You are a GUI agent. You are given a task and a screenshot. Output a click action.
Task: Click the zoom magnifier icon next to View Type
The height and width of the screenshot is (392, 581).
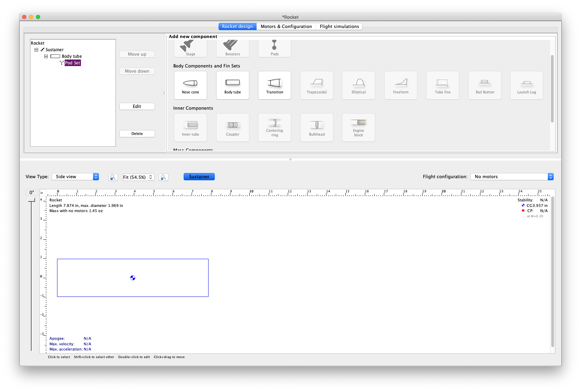[113, 177]
